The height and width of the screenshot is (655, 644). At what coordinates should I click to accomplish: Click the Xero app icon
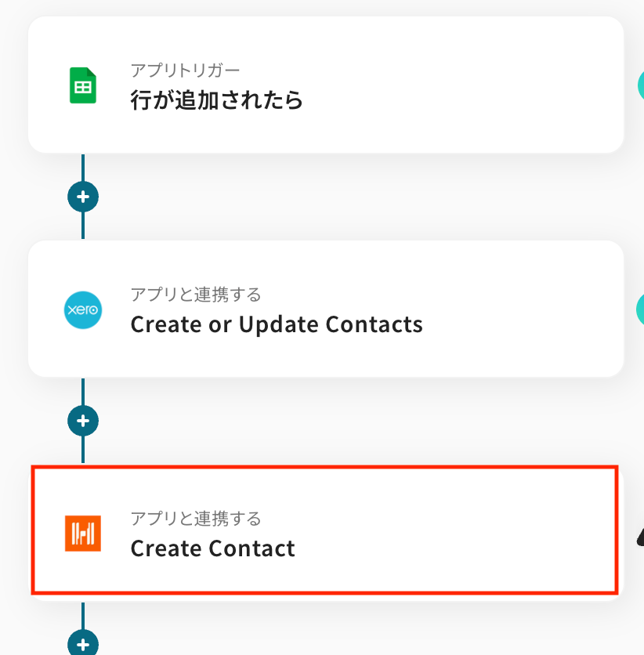pyautogui.click(x=83, y=310)
